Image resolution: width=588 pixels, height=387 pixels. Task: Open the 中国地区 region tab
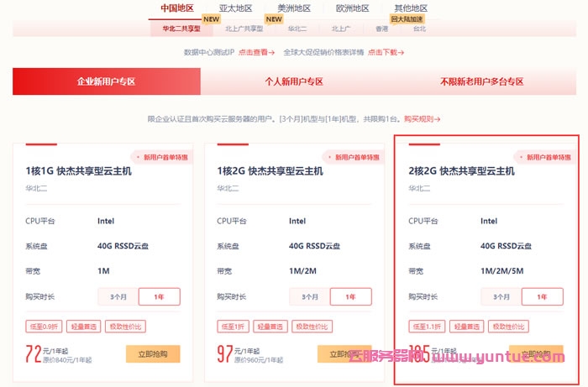click(177, 8)
